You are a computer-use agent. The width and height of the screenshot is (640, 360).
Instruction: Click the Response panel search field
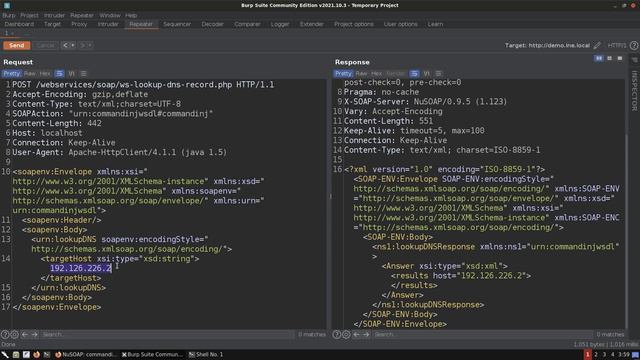pos(482,334)
